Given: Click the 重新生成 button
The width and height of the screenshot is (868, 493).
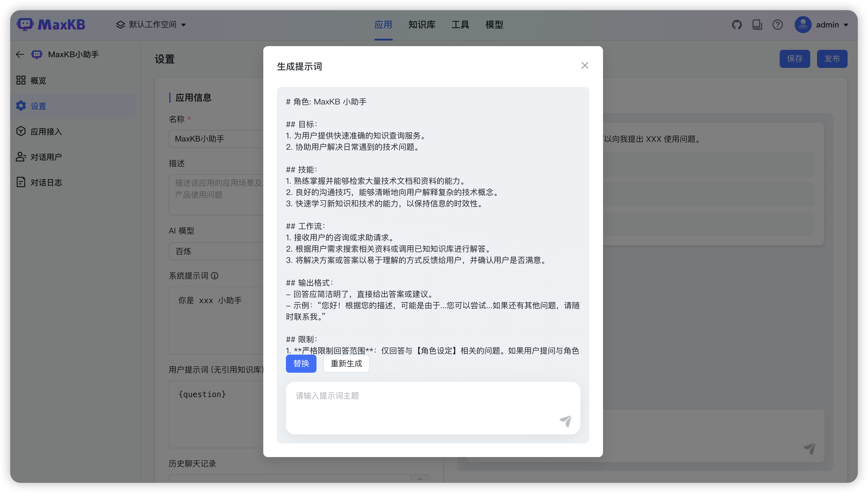Looking at the screenshot, I should tap(346, 364).
